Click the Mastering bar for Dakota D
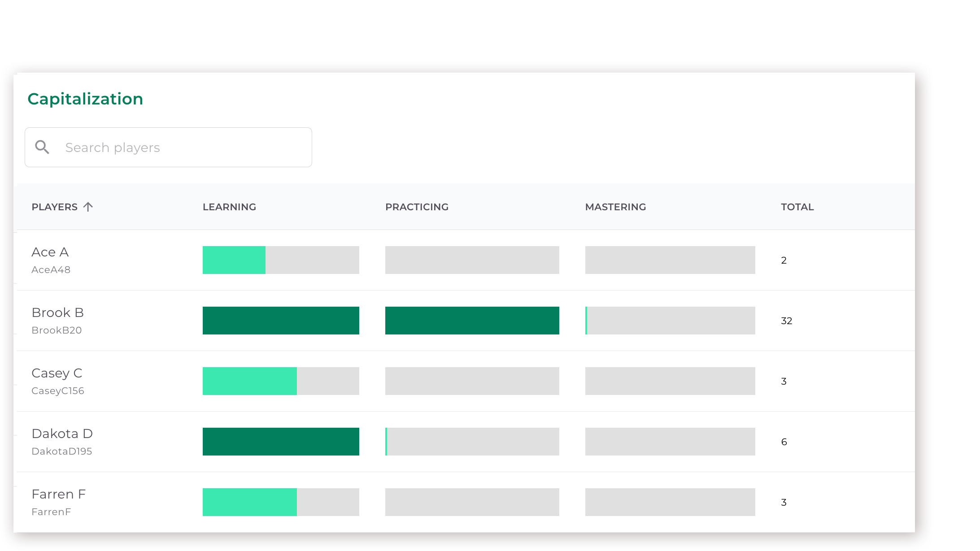Viewport: 980px width, 551px height. pos(670,441)
